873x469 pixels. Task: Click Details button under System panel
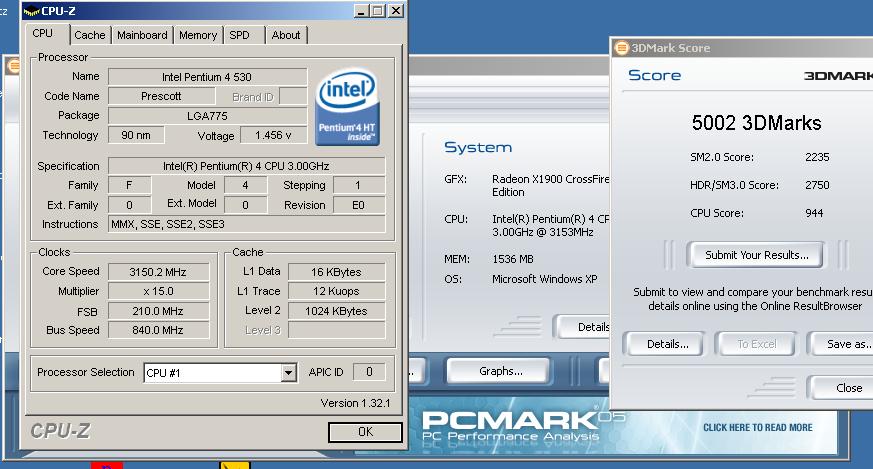click(582, 327)
